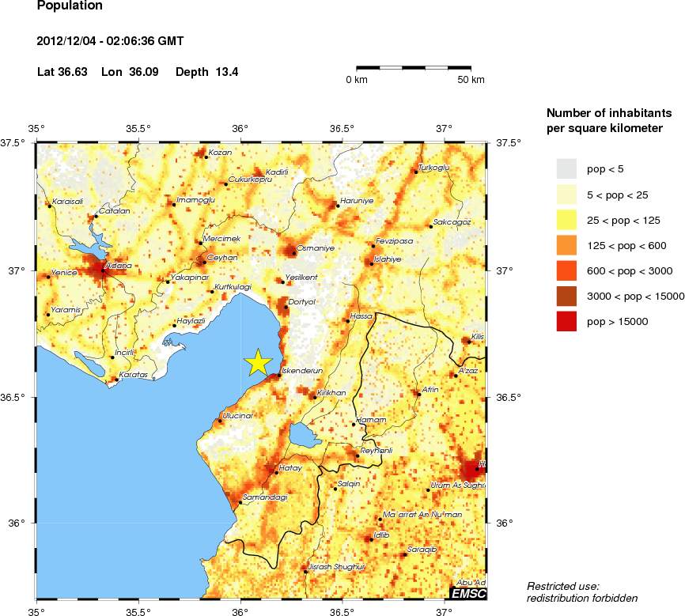Click the Ulucinar town label
The width and height of the screenshot is (685, 616).
(x=237, y=415)
